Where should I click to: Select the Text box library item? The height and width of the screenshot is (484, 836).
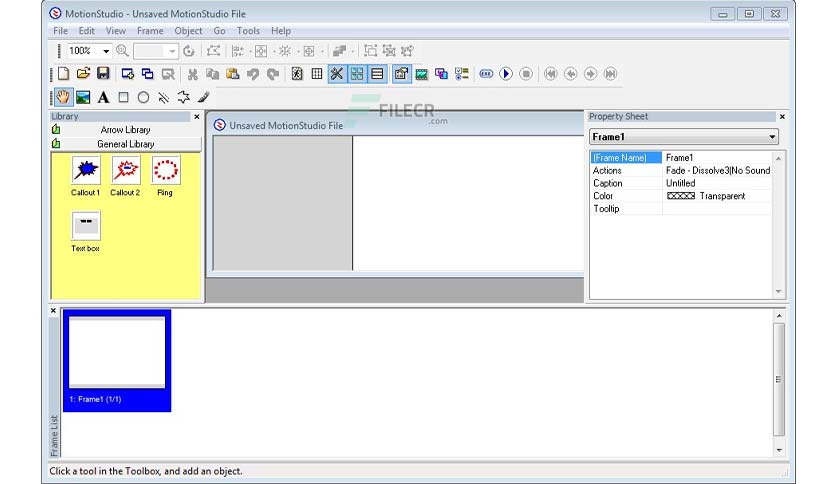coord(86,232)
